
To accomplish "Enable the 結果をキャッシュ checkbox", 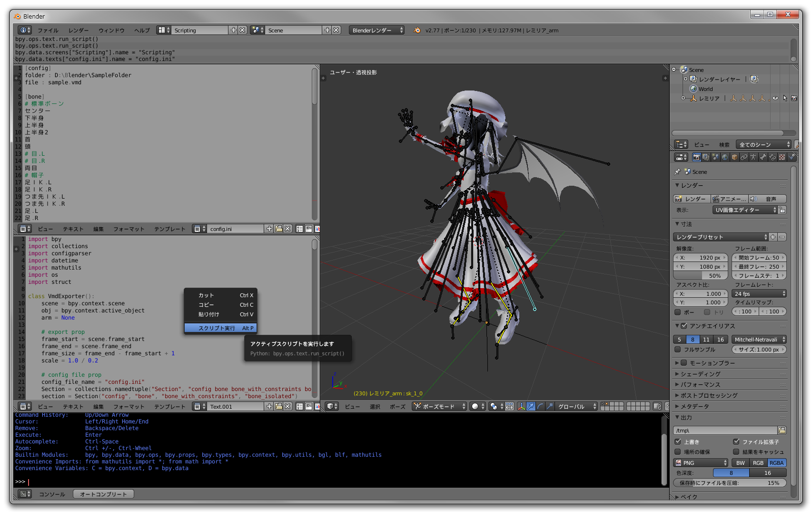I will [x=736, y=452].
